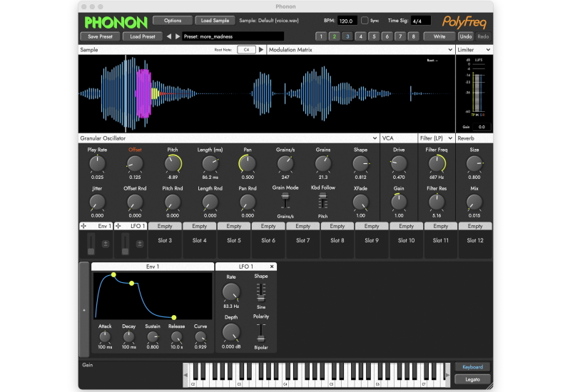The width and height of the screenshot is (585, 392).
Task: Go to the previous preset using the left arrow
Action: (x=169, y=36)
